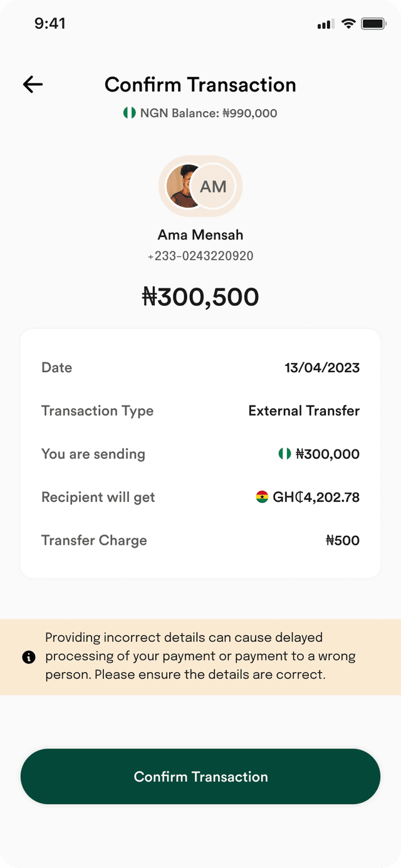Confirm the transaction with the green button
Viewport: 401px width, 868px height.
200,776
